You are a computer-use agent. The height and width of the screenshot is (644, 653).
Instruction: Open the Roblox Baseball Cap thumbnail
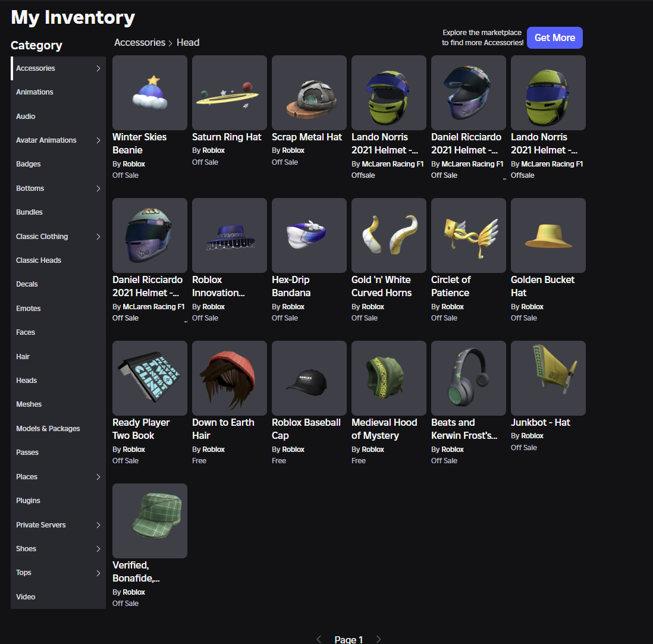pos(309,378)
